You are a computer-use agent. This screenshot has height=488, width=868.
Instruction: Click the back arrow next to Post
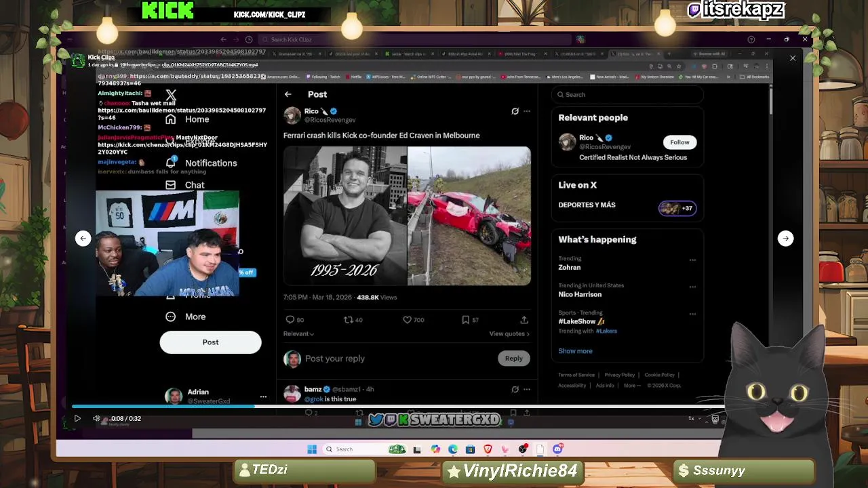tap(288, 95)
